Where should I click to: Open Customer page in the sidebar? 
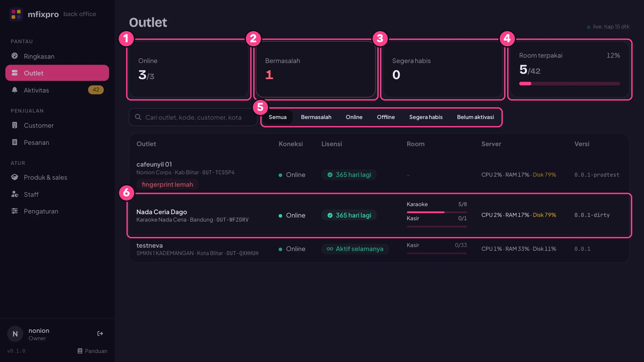click(57, 125)
